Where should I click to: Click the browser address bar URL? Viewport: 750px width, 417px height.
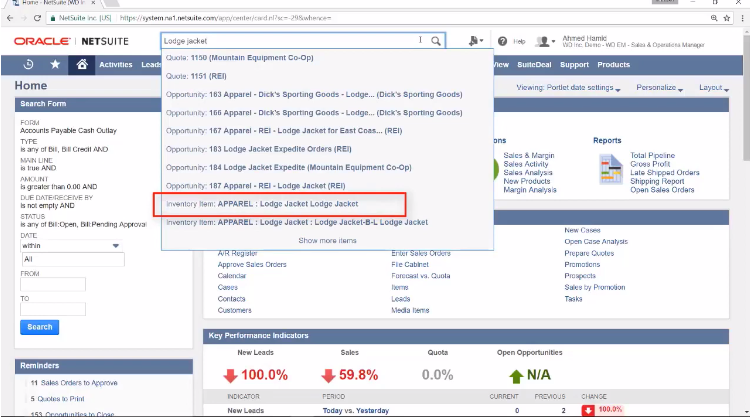point(225,18)
